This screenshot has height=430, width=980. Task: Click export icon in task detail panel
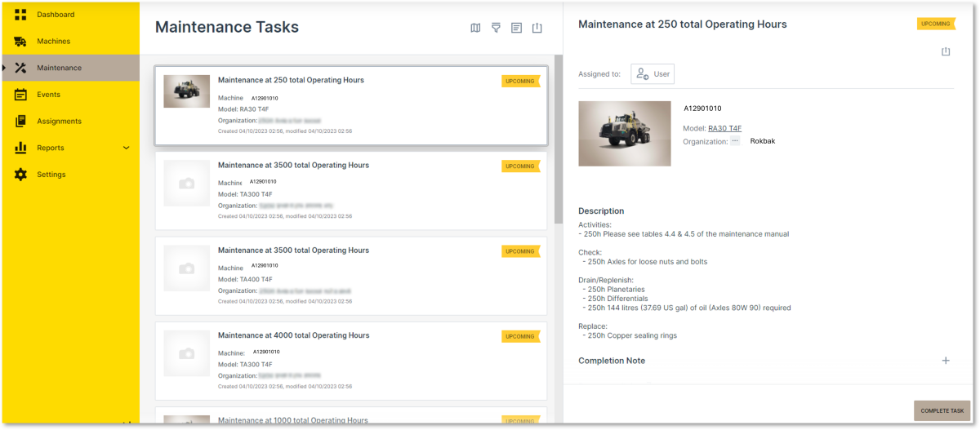point(946,51)
